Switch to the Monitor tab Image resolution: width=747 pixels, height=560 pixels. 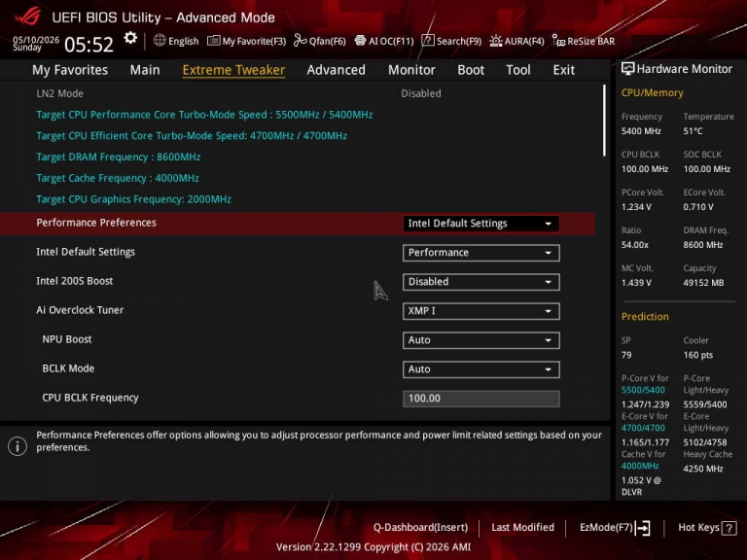coord(411,70)
